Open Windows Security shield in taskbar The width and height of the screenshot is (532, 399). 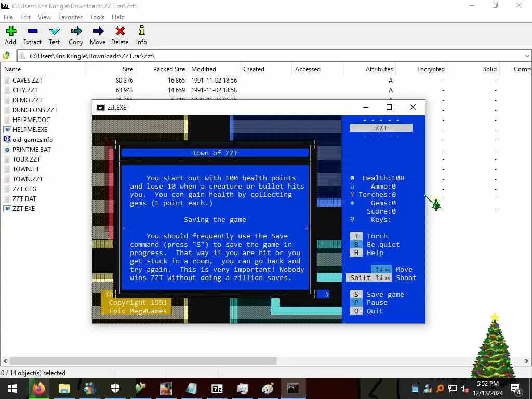tap(115, 389)
